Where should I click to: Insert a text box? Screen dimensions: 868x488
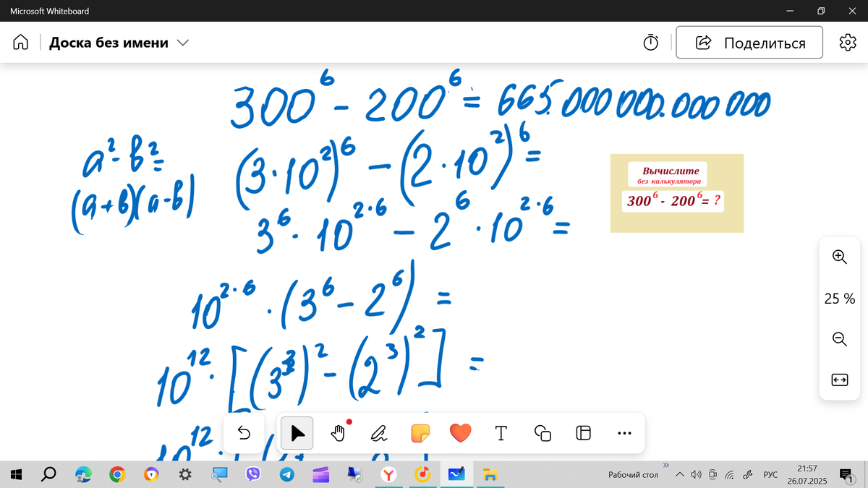(501, 433)
